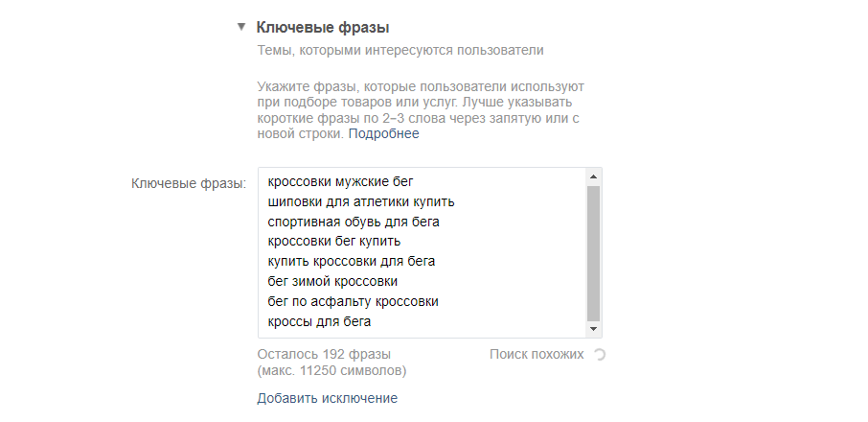Image resolution: width=868 pixels, height=422 pixels.
Task: Collapse the Ключевые фразы section triangle
Action: (241, 28)
